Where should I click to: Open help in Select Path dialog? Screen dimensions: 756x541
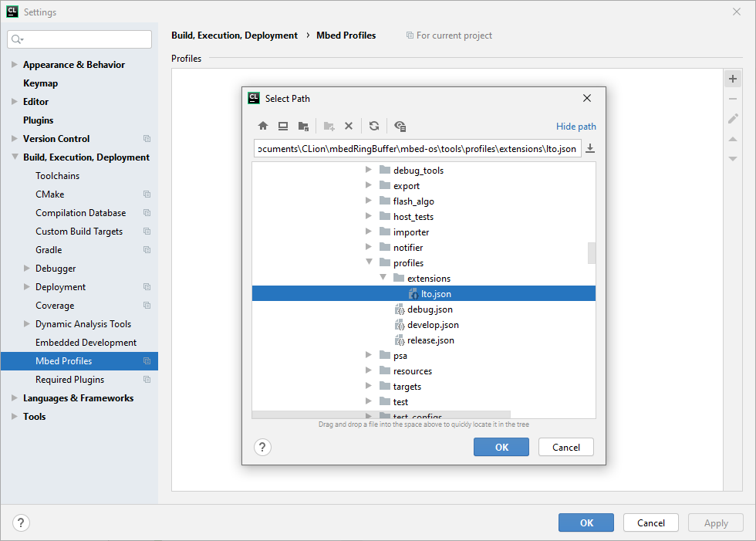(x=262, y=448)
